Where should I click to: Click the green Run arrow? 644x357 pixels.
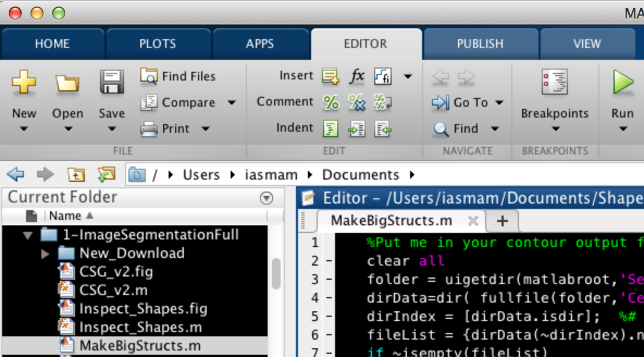click(x=623, y=82)
